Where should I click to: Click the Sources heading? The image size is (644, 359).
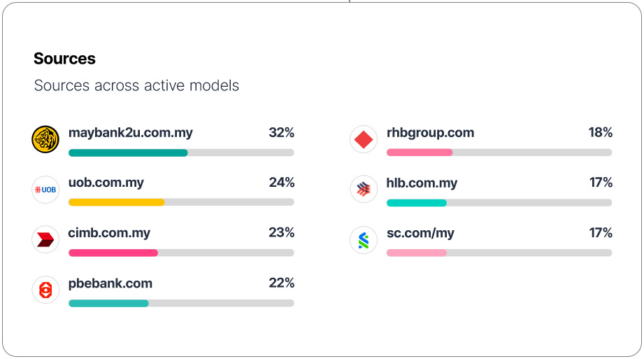(64, 59)
